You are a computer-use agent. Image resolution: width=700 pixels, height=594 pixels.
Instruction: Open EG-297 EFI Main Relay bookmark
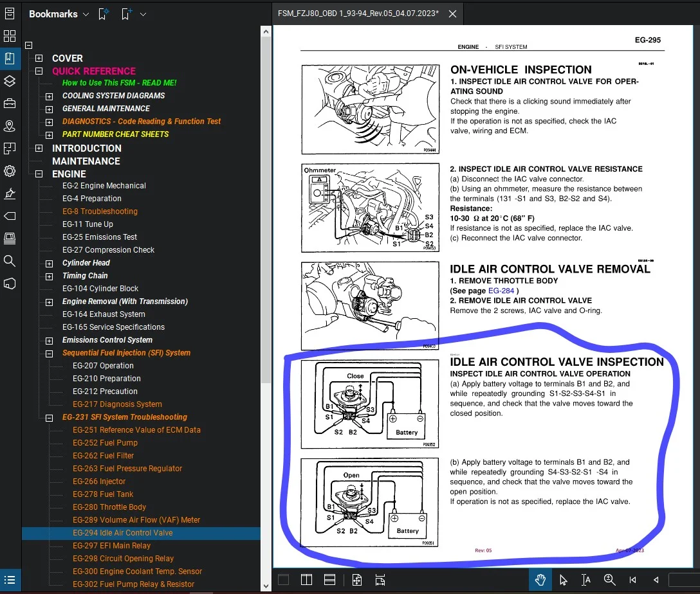111,546
